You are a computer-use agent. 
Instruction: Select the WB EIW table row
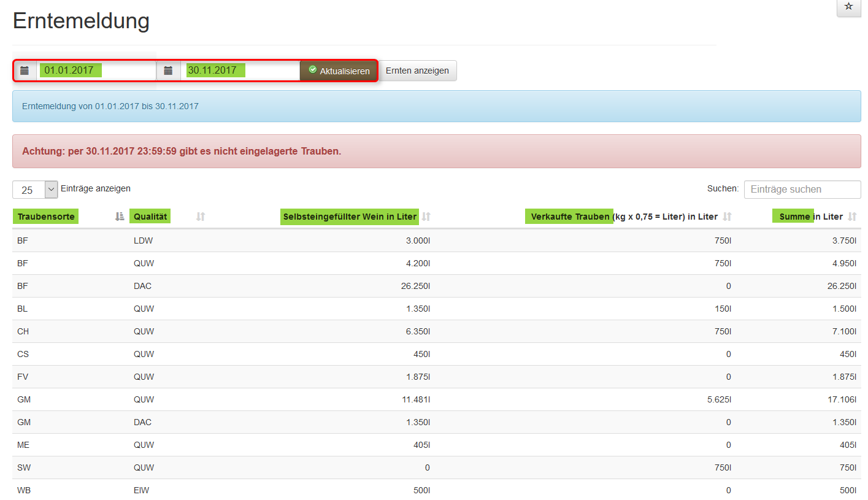coord(429,490)
